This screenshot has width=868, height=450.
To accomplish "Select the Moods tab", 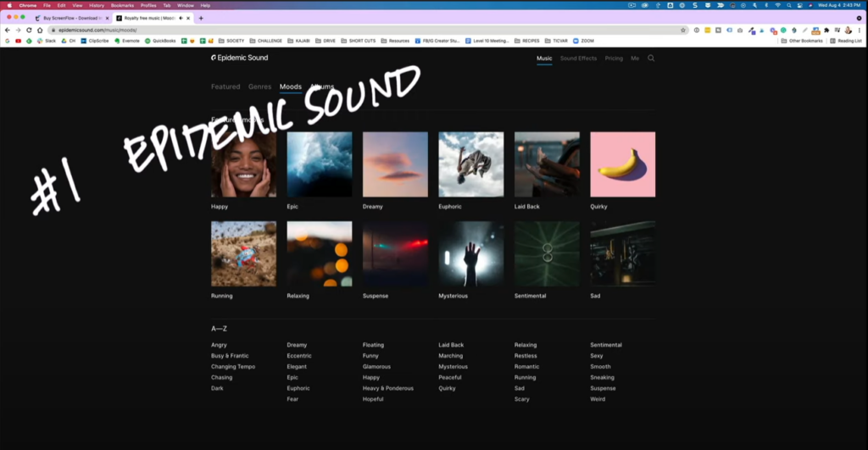I will [x=291, y=87].
